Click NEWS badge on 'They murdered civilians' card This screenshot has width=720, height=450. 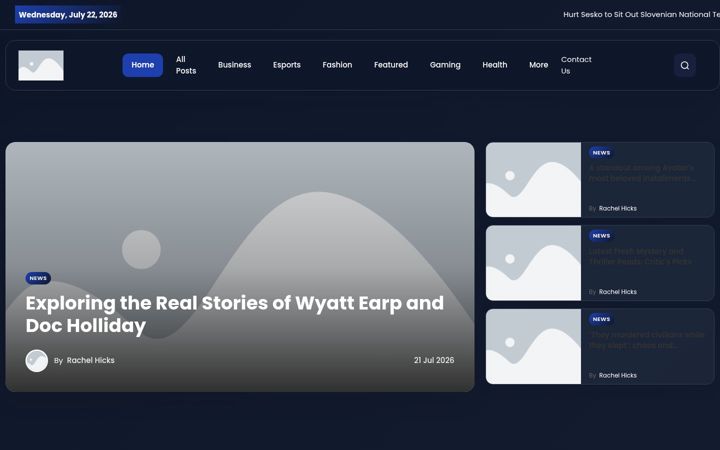tap(601, 319)
